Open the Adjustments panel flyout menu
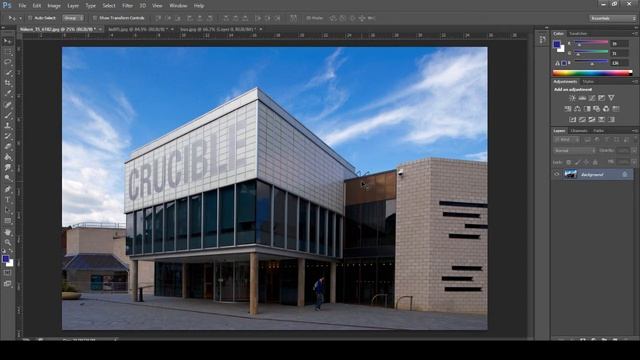Image resolution: width=640 pixels, height=360 pixels. [635, 82]
